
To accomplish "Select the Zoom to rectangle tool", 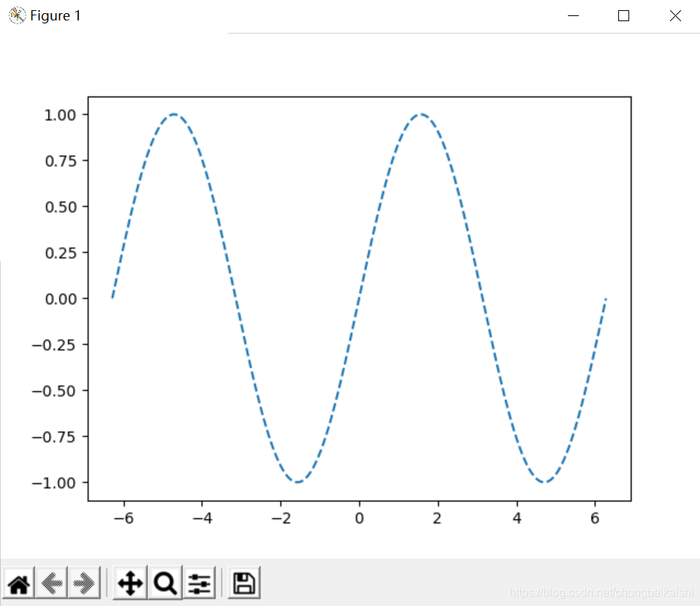I will tap(165, 583).
